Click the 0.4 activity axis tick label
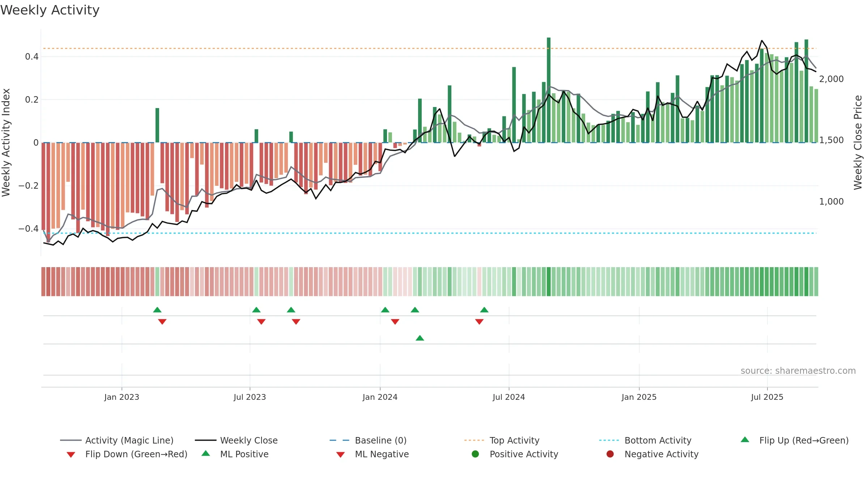Image resolution: width=868 pixels, height=488 pixels. click(x=32, y=57)
